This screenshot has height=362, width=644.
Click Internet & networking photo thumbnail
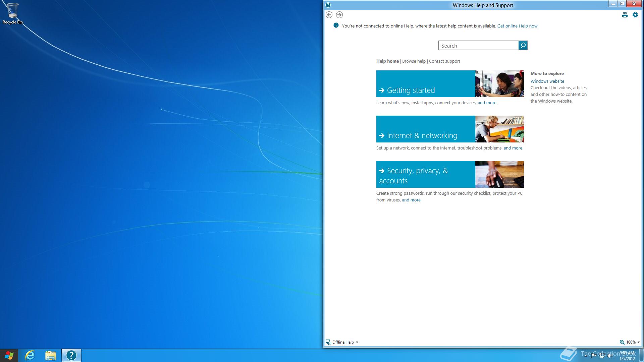[x=499, y=129]
